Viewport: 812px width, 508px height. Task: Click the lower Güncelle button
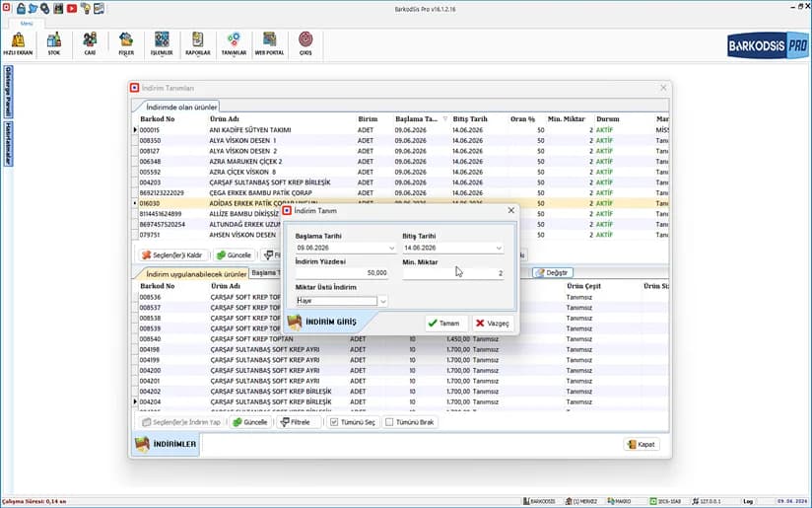pyautogui.click(x=250, y=422)
